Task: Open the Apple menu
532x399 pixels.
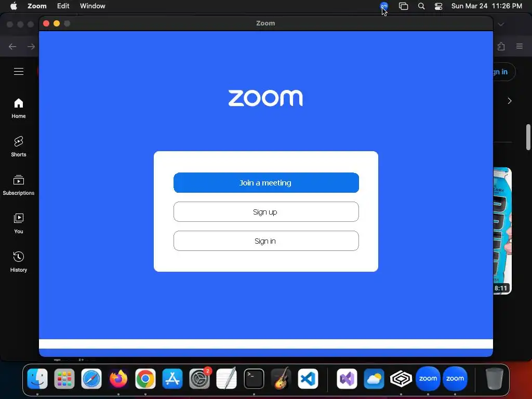Action: pos(14,6)
